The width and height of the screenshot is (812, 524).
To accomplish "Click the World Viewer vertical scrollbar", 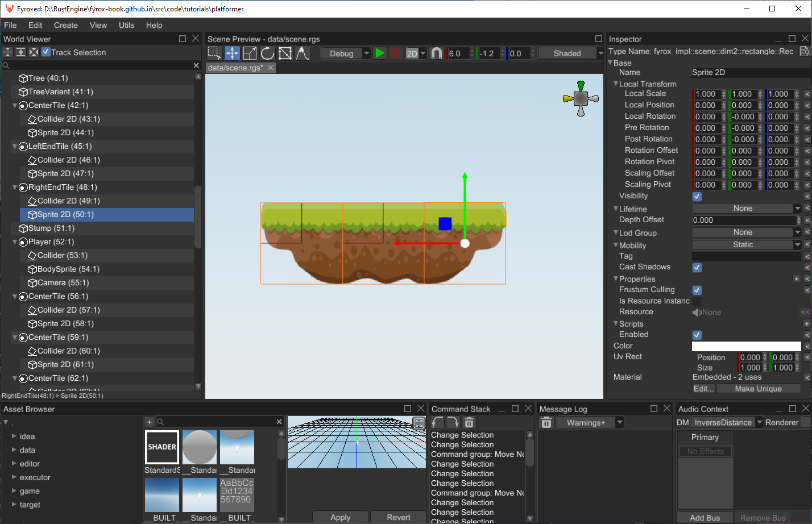I will coord(198,217).
